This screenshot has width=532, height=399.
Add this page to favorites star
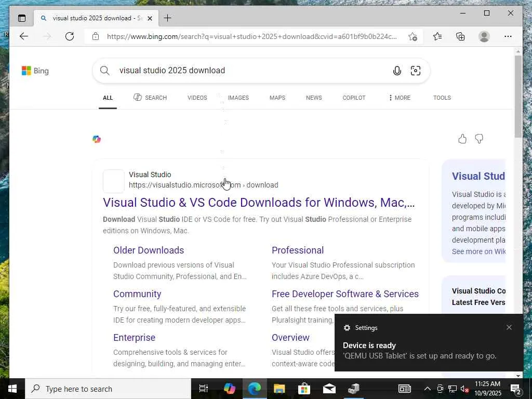click(413, 36)
